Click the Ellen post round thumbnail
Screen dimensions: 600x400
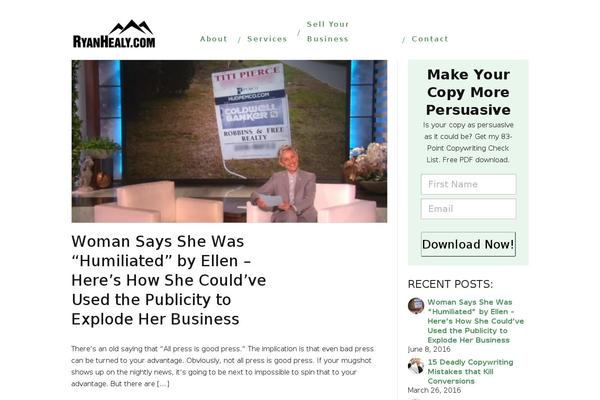pos(416,306)
